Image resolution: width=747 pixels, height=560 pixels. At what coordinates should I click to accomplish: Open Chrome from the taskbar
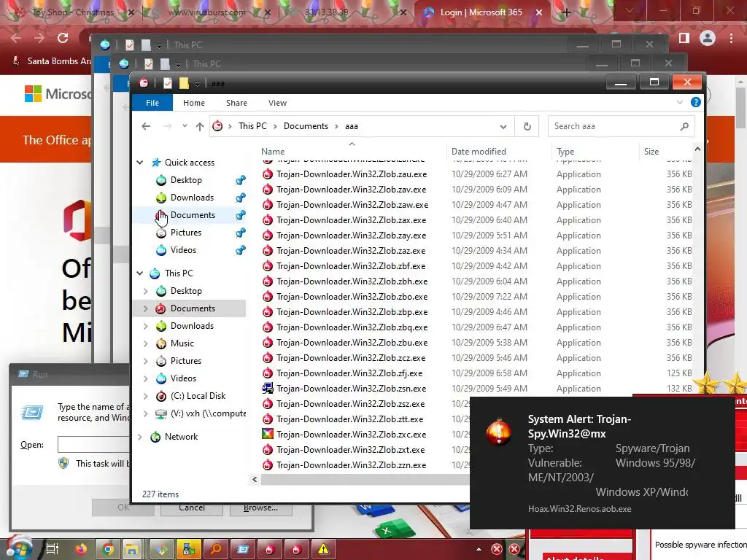(108, 550)
